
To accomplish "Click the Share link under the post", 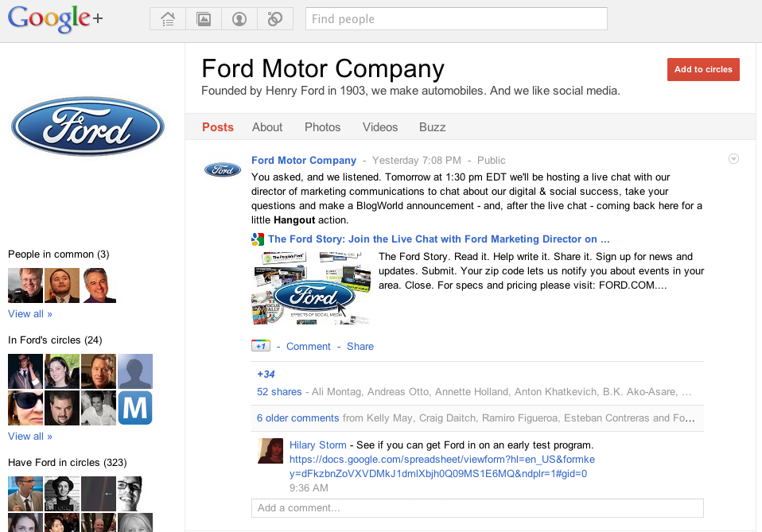I will point(360,346).
